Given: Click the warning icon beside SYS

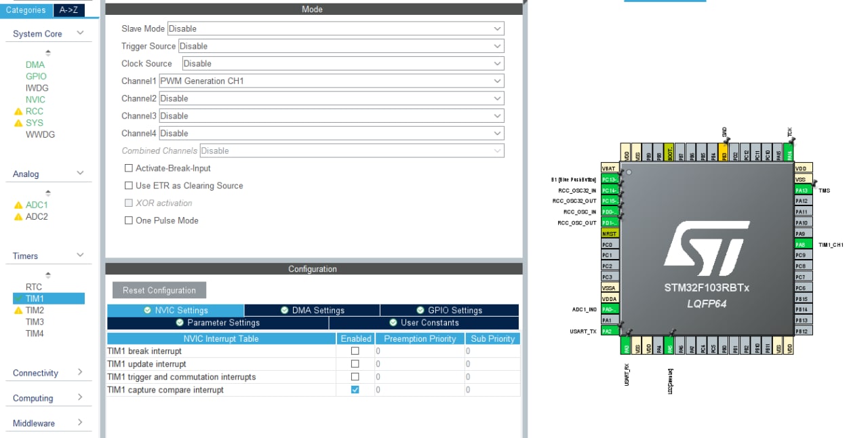Looking at the screenshot, I should click(18, 123).
